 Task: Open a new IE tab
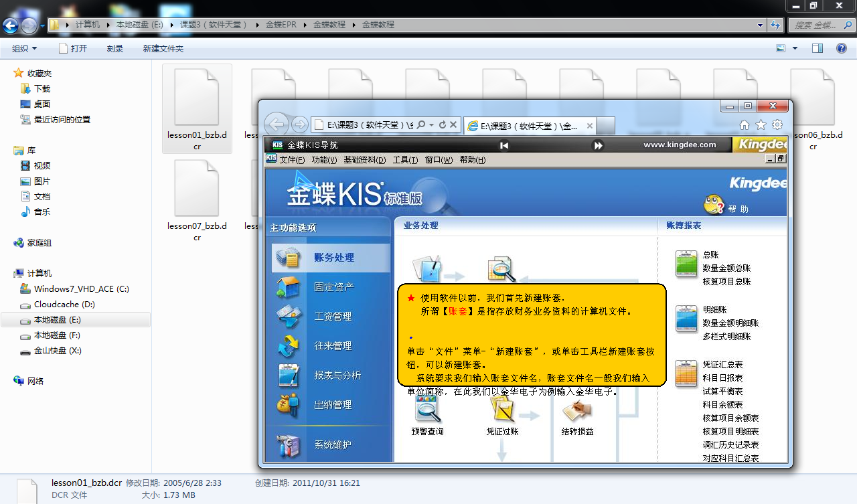pos(606,126)
